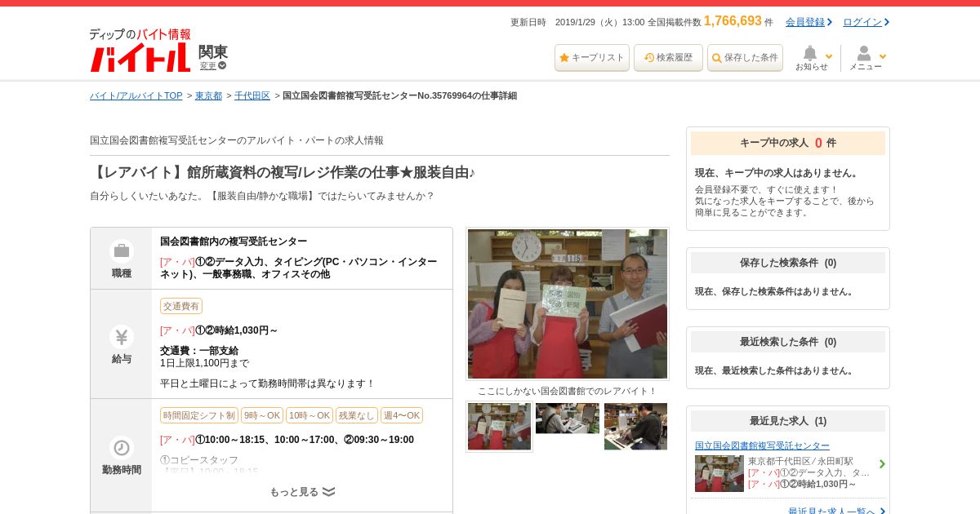Click the 週4〜OK tag
The height and width of the screenshot is (514, 980).
click(402, 415)
